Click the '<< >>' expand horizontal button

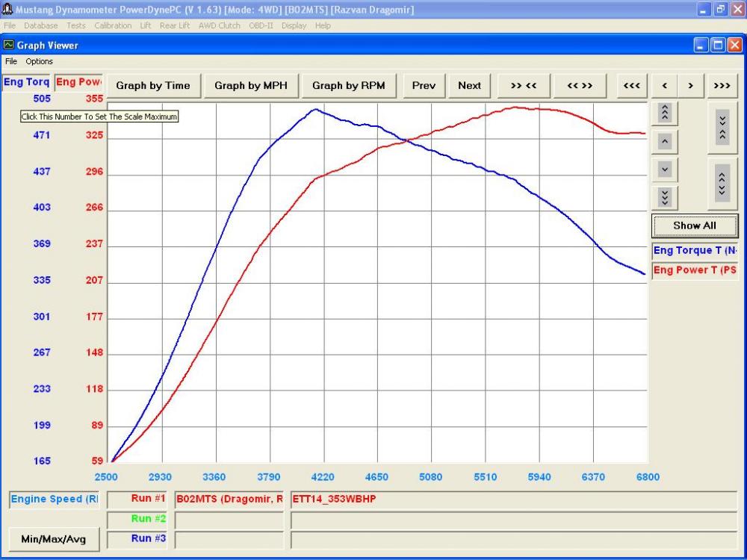coord(580,86)
